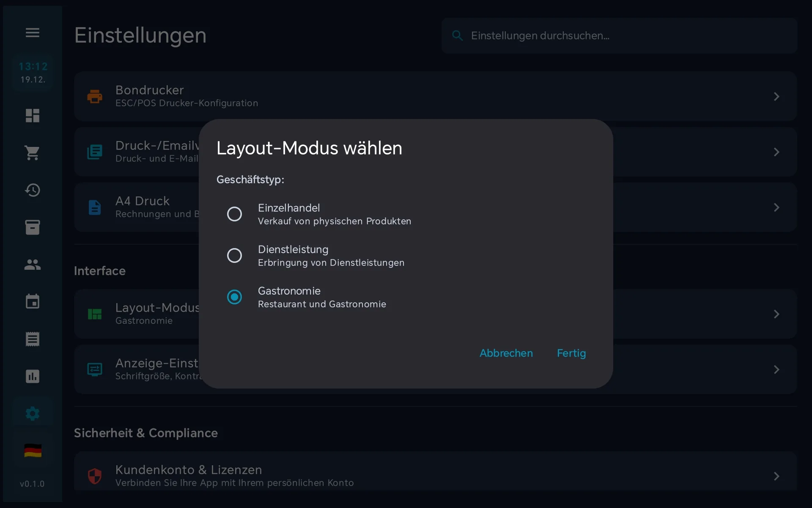Click the 'Verkauf von physischen Produkten' description

(335, 221)
